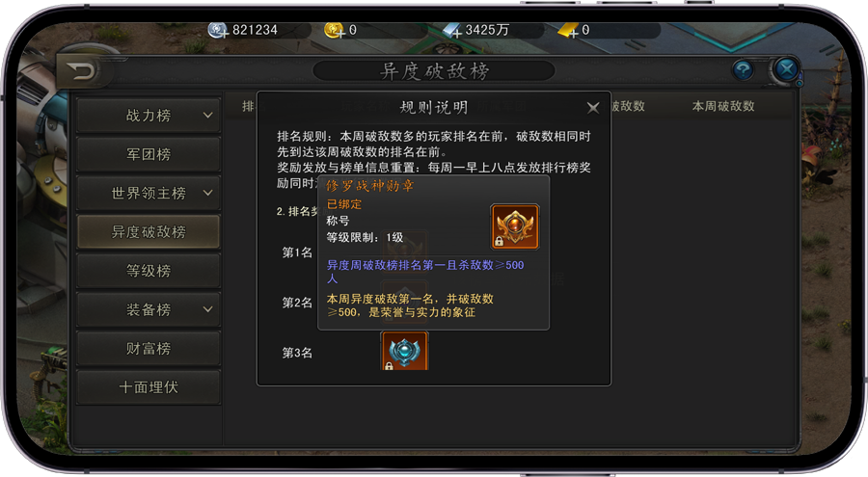Expand the 装备榜 dropdown arrow

click(207, 309)
